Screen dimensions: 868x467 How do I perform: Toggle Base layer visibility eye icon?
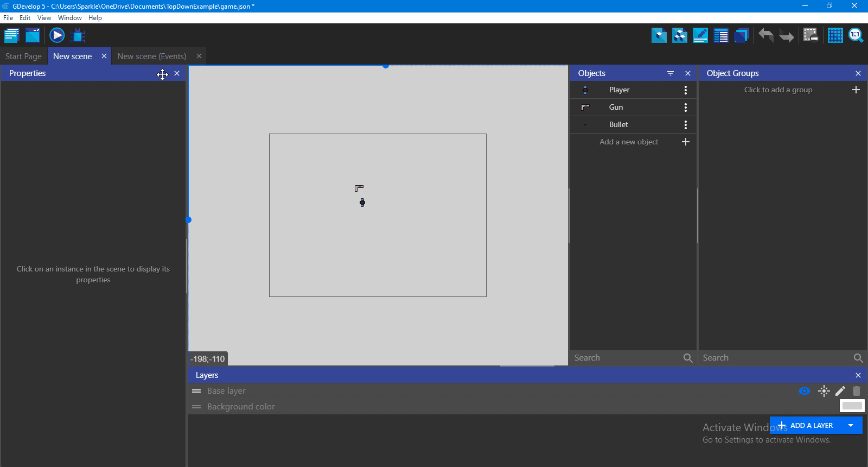point(805,391)
